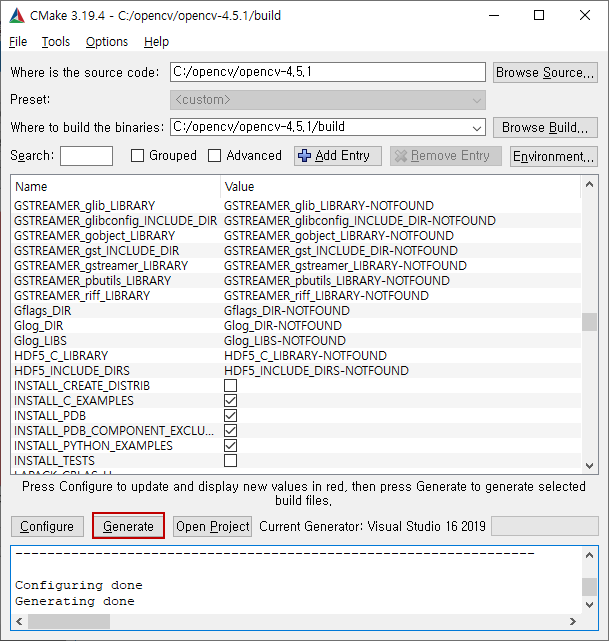Image resolution: width=609 pixels, height=641 pixels.
Task: Select the GSTREAMER_gst_INCLUDE_DIR entry
Action: click(96, 251)
